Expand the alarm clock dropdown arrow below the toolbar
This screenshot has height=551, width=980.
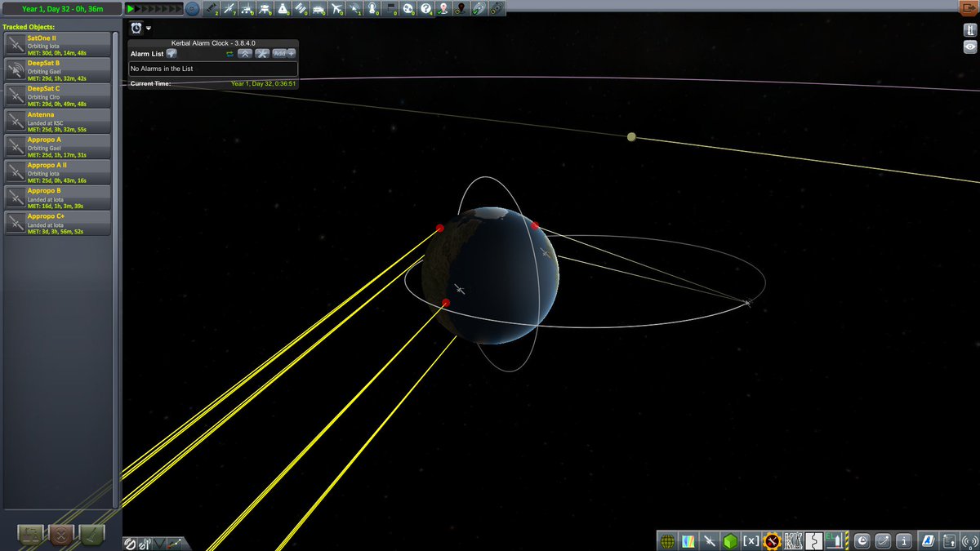pos(149,28)
